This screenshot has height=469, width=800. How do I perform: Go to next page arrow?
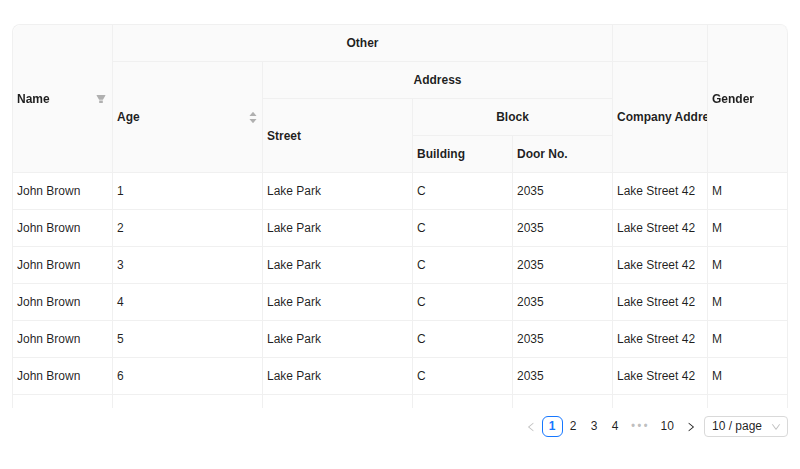pos(691,427)
